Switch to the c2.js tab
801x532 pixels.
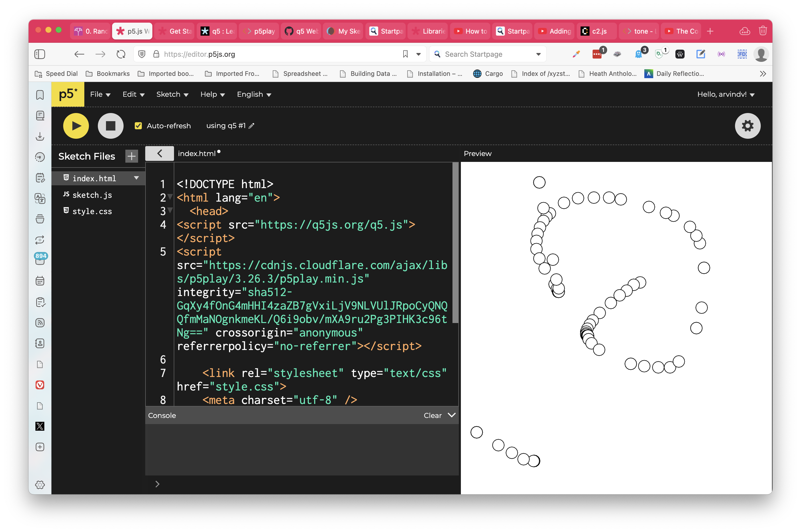tap(597, 31)
